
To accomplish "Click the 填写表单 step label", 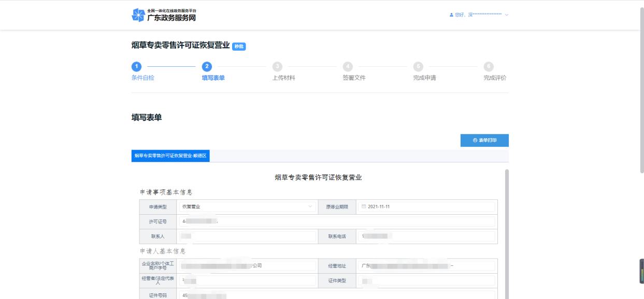I will pos(213,78).
